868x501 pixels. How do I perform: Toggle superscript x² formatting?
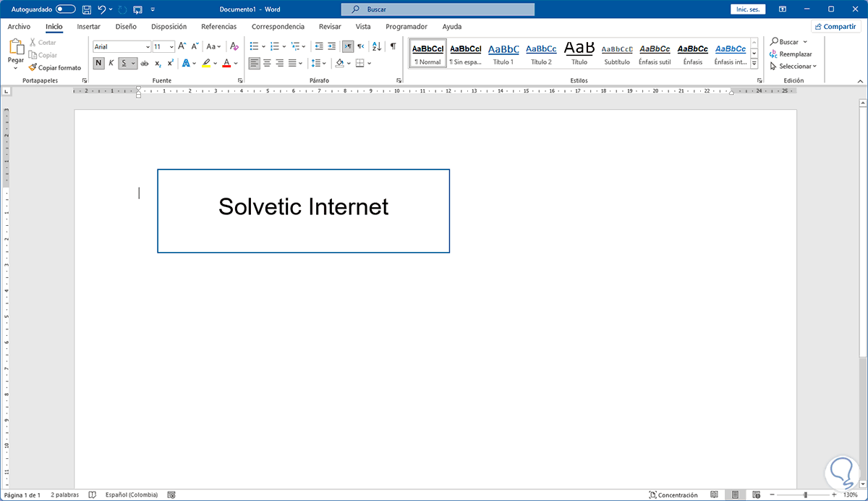pyautogui.click(x=171, y=64)
